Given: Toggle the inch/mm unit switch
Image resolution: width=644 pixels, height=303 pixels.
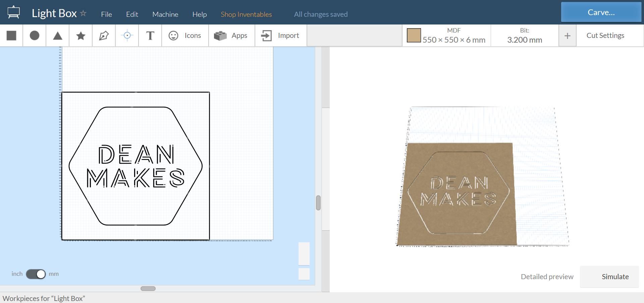Looking at the screenshot, I should coord(36,274).
